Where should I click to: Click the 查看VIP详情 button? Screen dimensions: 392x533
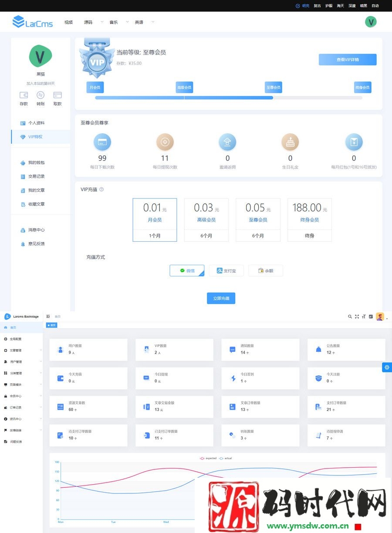click(x=347, y=60)
